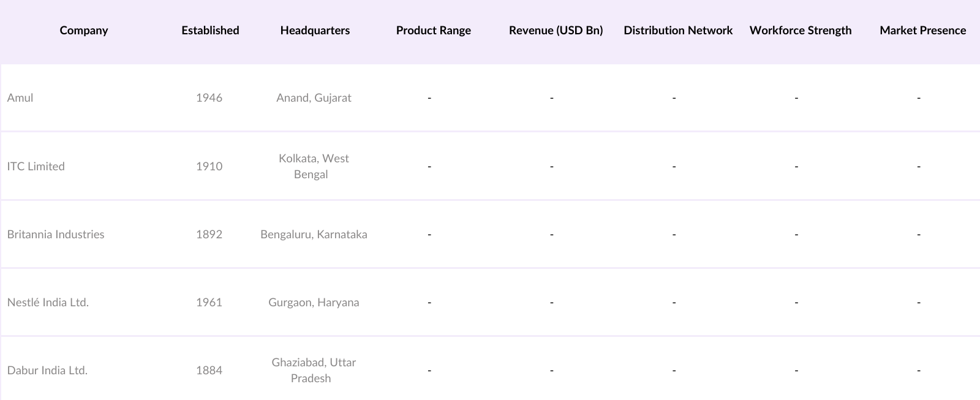This screenshot has width=980, height=400.
Task: Select the Market Presence column header
Action: (x=922, y=31)
